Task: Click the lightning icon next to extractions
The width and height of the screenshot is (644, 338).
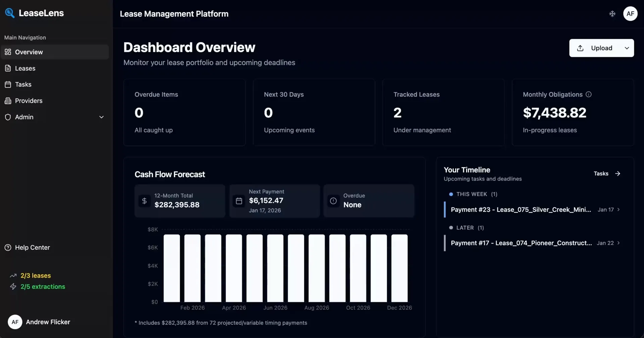Action: coord(13,287)
